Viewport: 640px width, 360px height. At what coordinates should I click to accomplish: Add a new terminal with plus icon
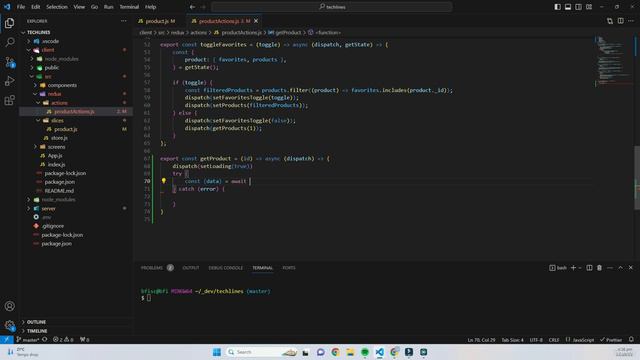click(573, 268)
